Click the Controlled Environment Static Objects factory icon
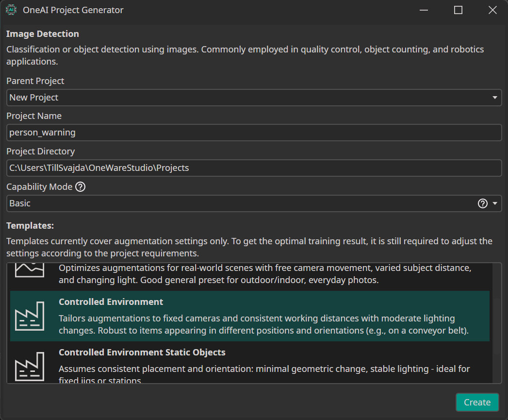 [30, 367]
